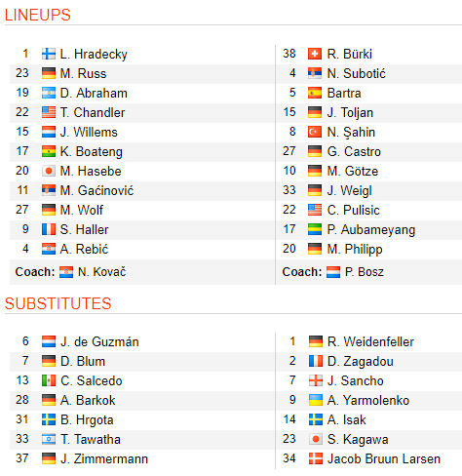Click the Finland flag next to L. Hradecky

click(49, 54)
